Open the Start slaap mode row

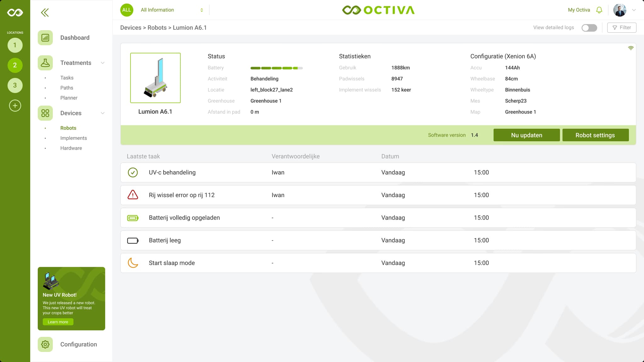(x=378, y=263)
